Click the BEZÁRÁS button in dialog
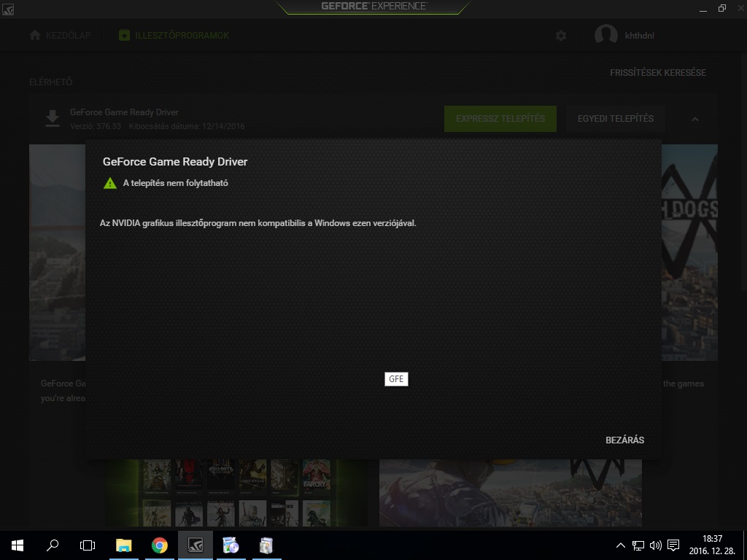Screen dimensions: 747x560 pos(624,440)
